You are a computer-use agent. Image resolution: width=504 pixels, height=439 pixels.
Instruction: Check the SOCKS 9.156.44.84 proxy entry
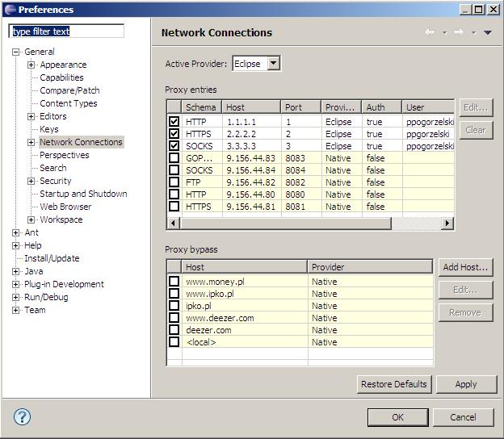coord(174,170)
